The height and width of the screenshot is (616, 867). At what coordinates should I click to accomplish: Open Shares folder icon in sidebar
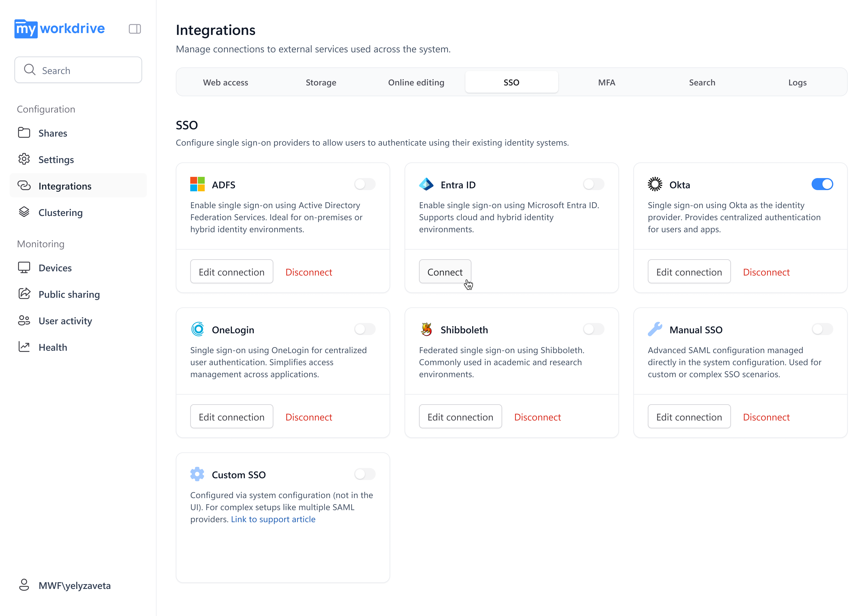pos(24,133)
